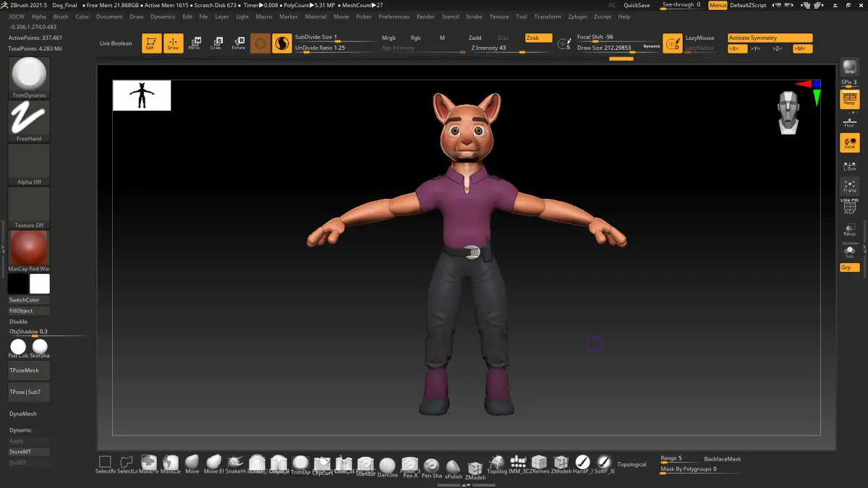868x488 pixels.
Task: Toggle the Floor grid button
Action: point(849,121)
